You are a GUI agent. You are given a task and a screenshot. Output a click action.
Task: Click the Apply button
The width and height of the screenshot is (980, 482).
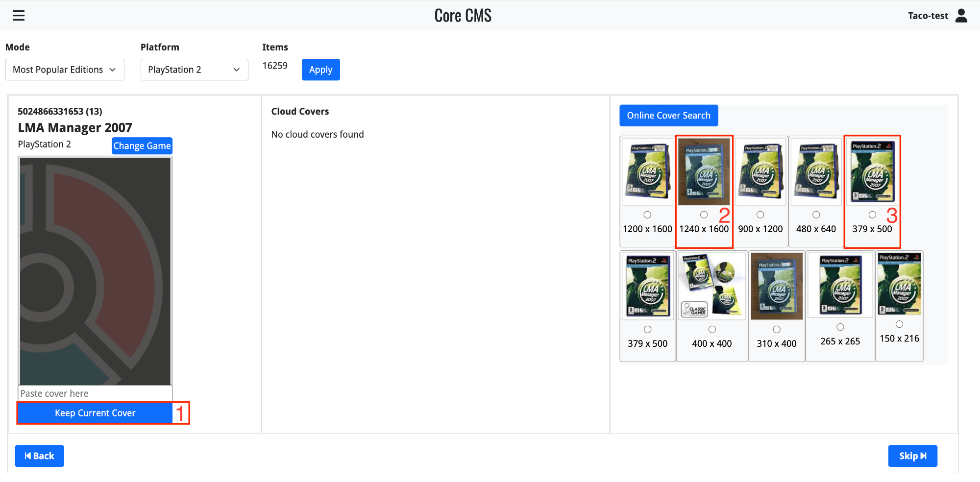pyautogui.click(x=321, y=70)
